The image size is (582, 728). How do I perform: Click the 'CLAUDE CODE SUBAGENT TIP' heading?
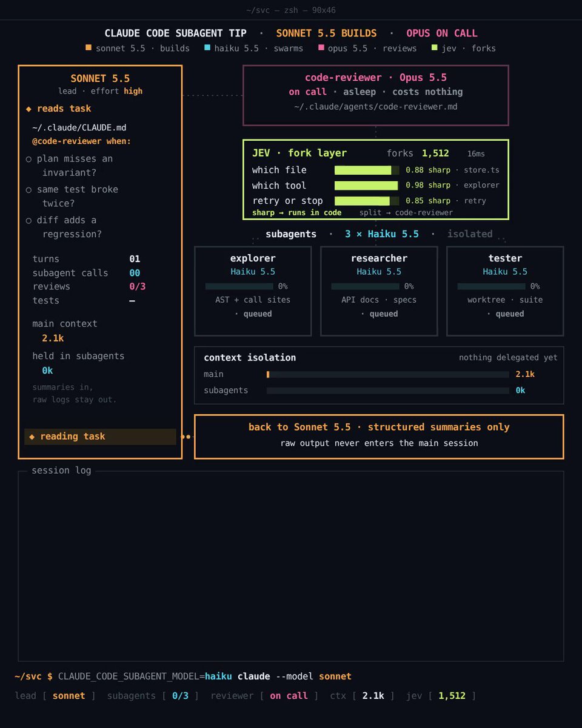(176, 33)
